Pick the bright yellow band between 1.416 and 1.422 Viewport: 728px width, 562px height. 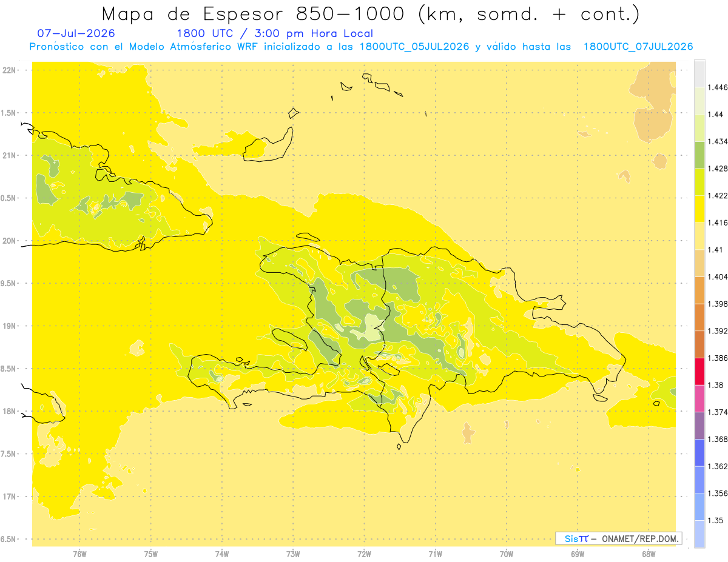pyautogui.click(x=699, y=209)
